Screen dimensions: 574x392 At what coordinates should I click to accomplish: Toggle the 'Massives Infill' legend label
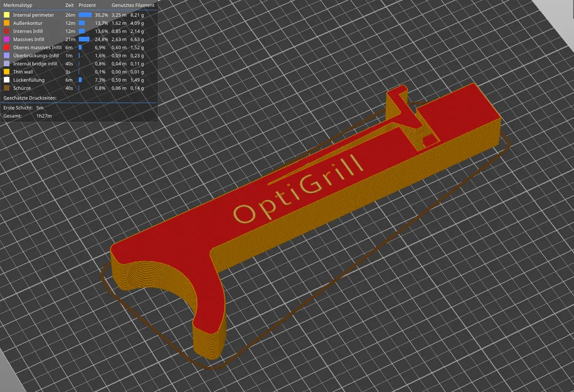tap(29, 39)
